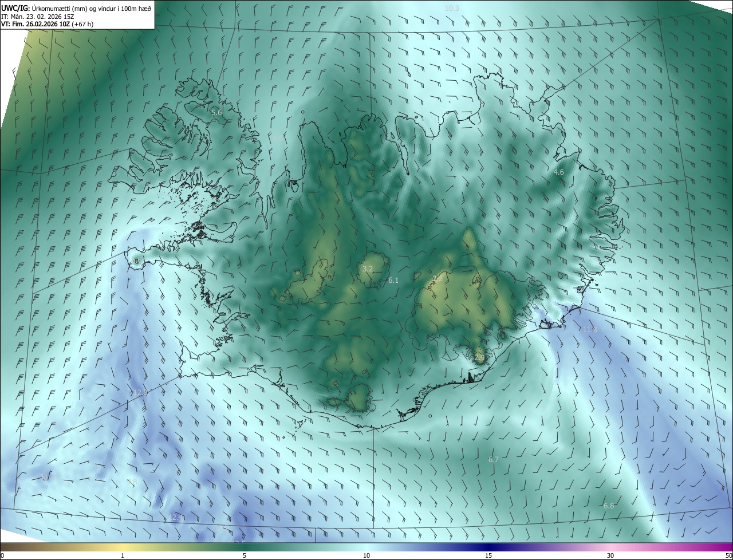Screen dimensions: 733x560
Task: Click the "6.1" value label
Action: (x=393, y=280)
